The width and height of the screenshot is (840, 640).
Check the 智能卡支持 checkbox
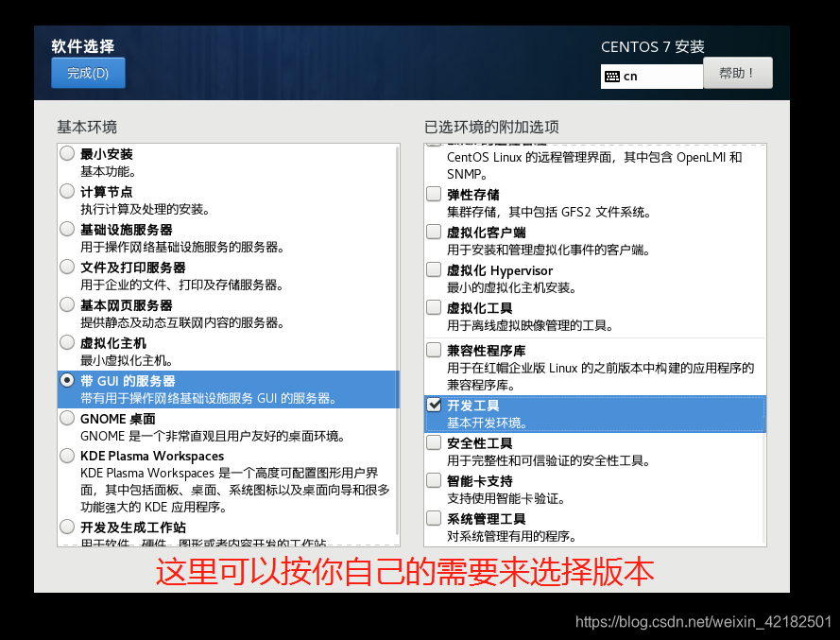tap(434, 480)
